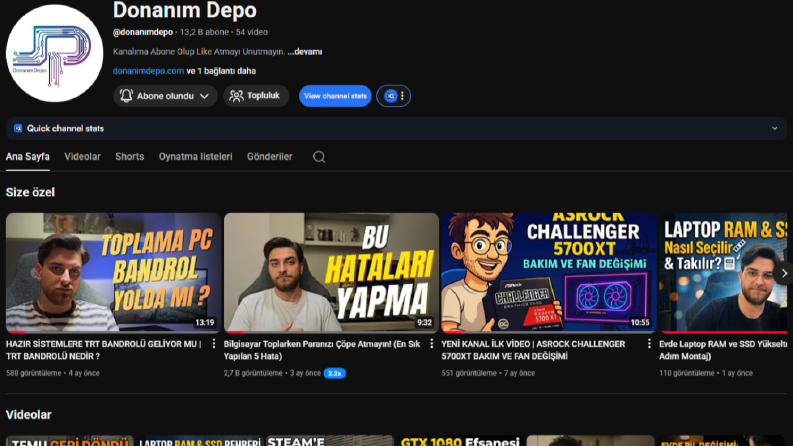The height and width of the screenshot is (446, 793).
Task: Show next videos with carousel right arrow
Action: coord(784,273)
